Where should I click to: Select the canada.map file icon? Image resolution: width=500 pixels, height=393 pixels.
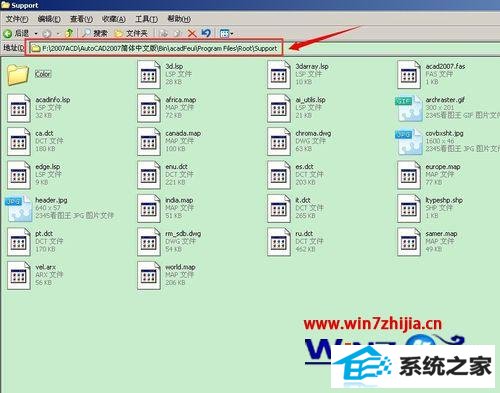point(149,142)
